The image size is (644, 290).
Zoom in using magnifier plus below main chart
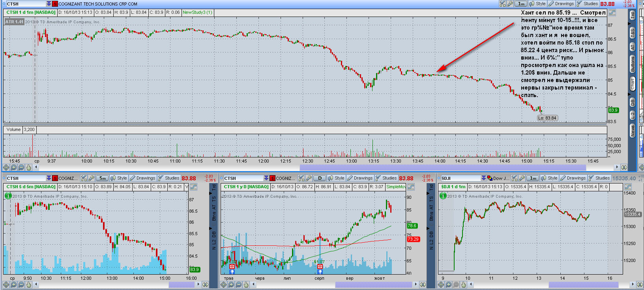coord(14,167)
